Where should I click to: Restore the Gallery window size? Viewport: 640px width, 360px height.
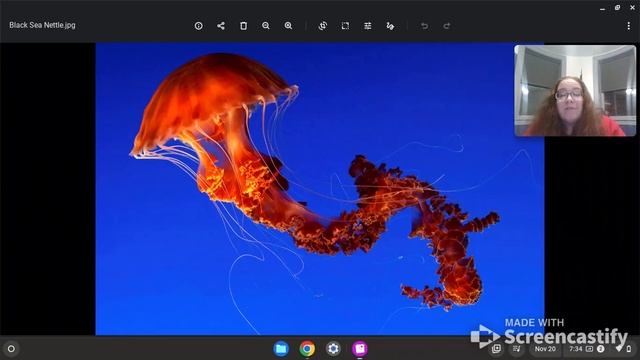[x=617, y=8]
